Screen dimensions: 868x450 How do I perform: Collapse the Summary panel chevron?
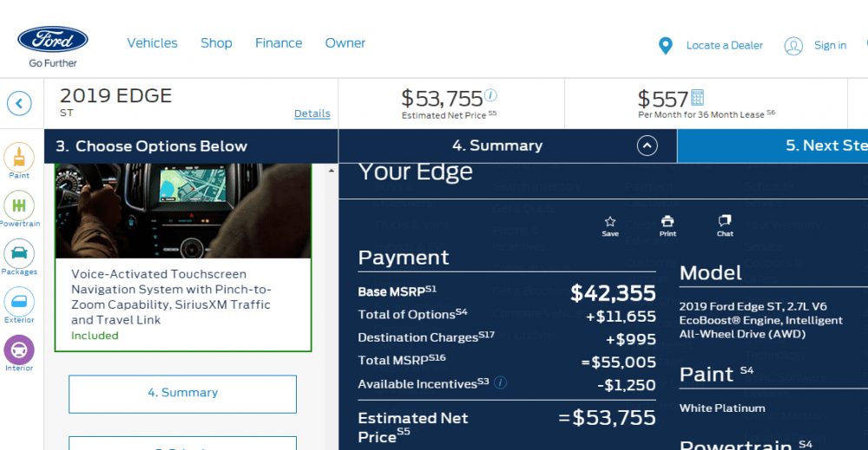pos(648,146)
